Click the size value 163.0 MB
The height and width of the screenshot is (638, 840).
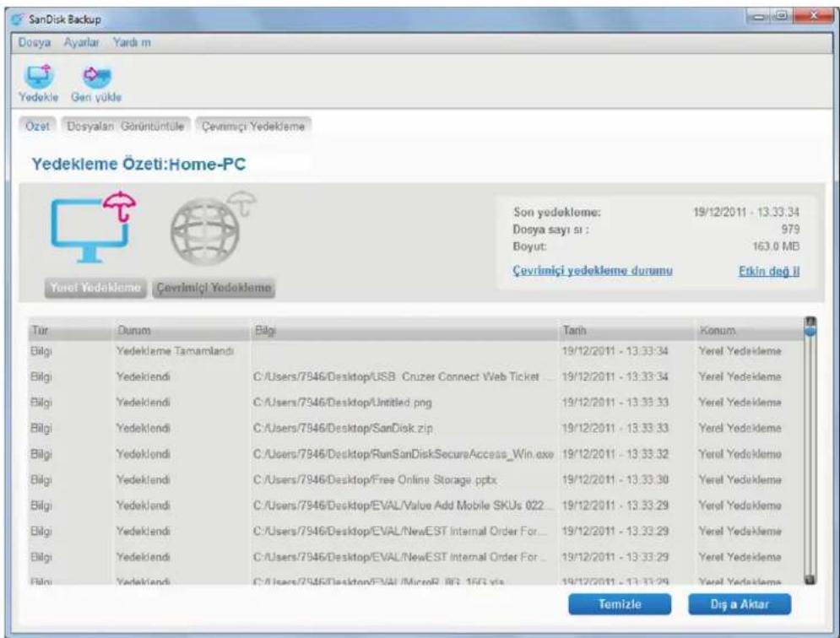(776, 246)
